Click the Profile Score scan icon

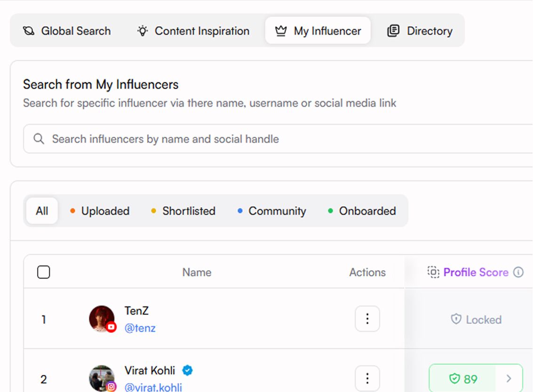pyautogui.click(x=433, y=272)
